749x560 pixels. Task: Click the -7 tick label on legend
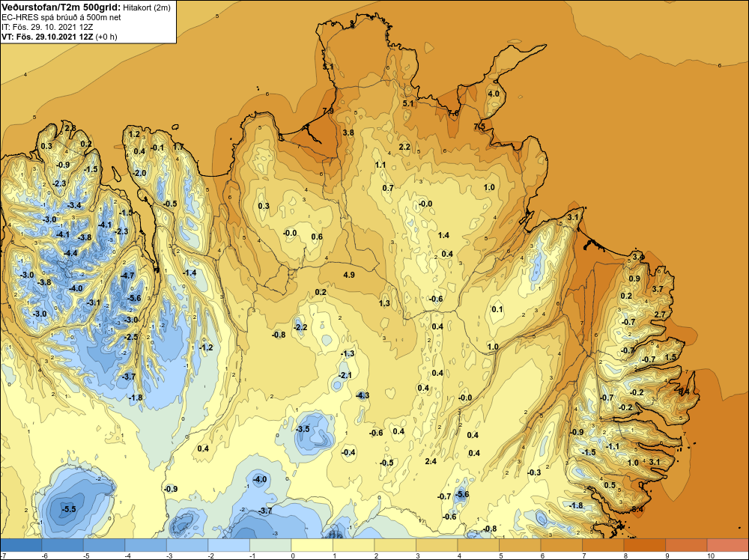tap(3, 556)
